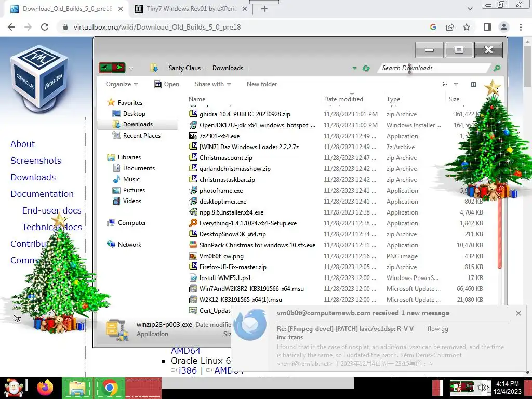Sort files by Size column

[454, 99]
